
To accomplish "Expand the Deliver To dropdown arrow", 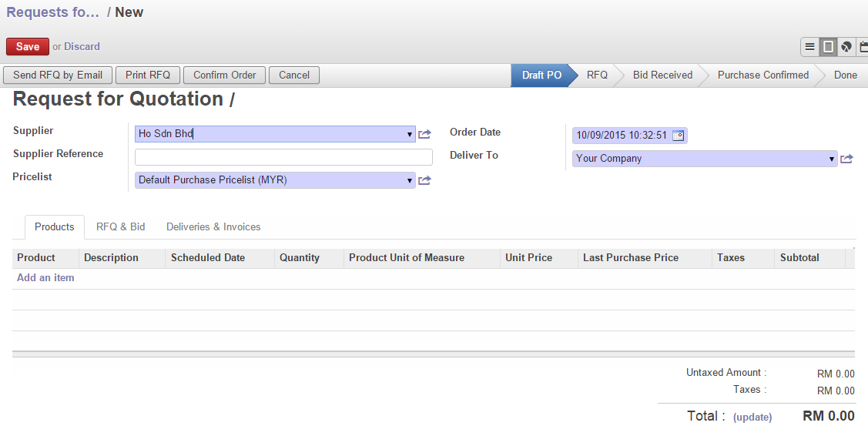I will [832, 159].
